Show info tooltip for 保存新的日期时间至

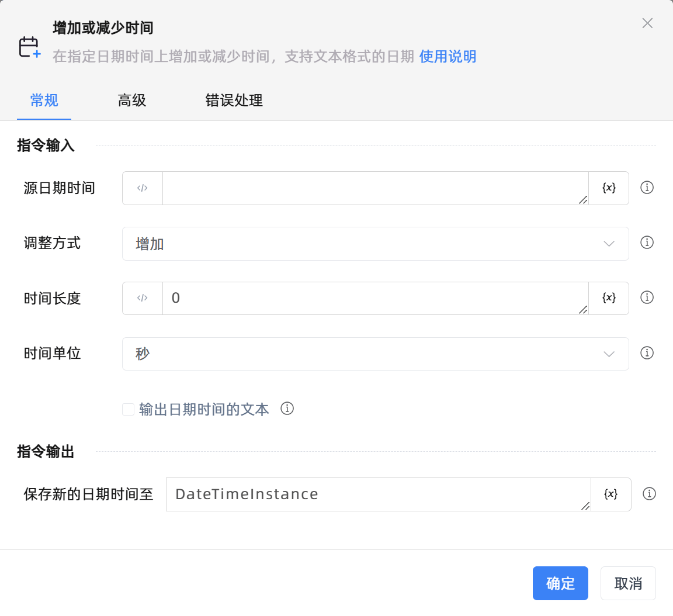tap(648, 494)
